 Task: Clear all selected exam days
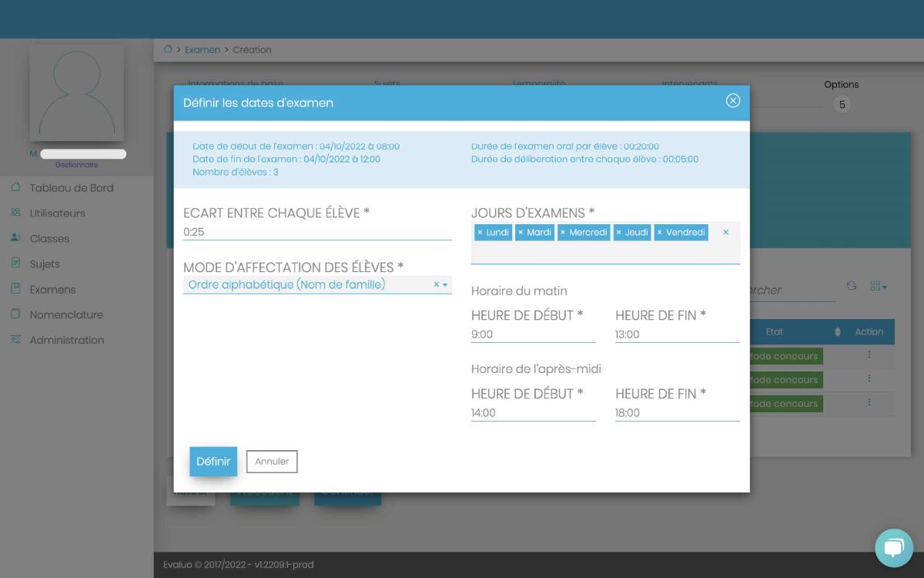(x=725, y=232)
